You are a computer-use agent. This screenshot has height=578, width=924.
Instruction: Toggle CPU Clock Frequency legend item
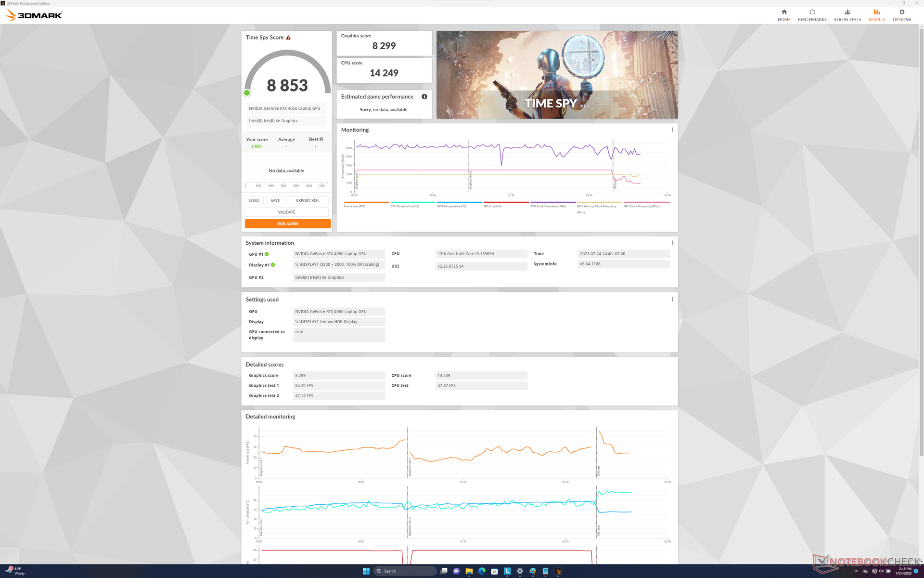tap(552, 205)
